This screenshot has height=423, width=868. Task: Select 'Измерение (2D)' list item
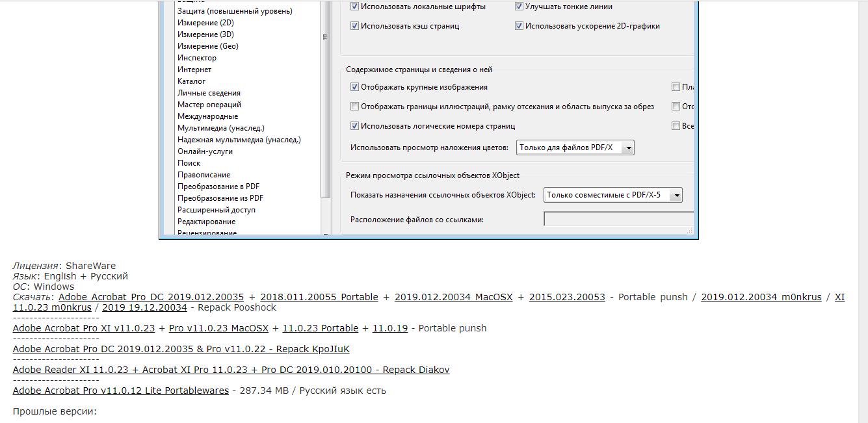click(205, 23)
